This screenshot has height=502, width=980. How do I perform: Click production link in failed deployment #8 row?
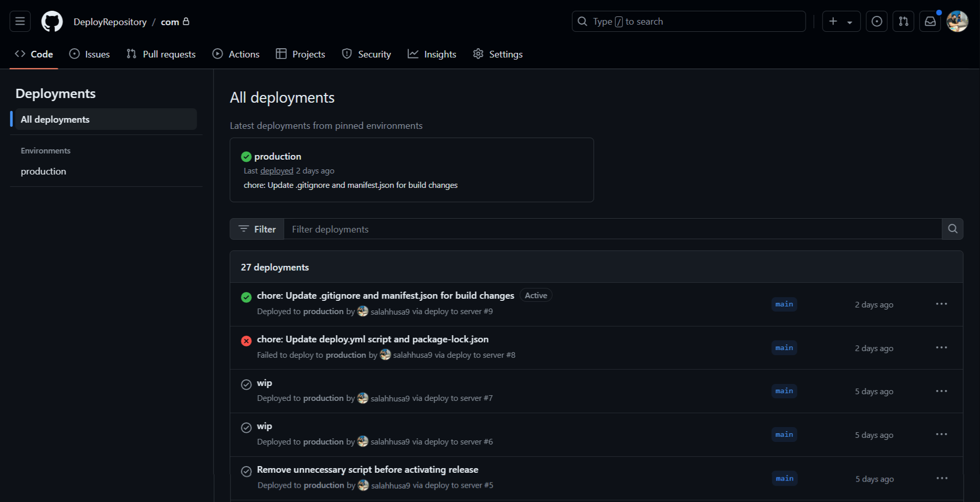346,355
